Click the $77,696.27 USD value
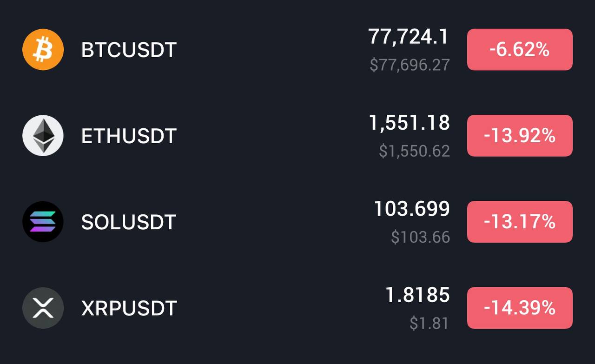Image resolution: width=595 pixels, height=364 pixels. point(410,65)
